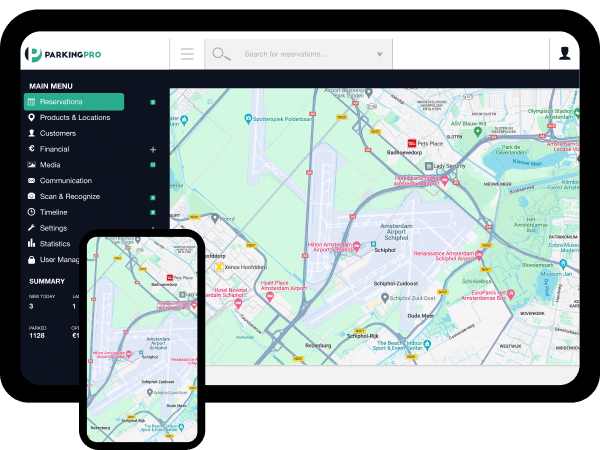600x450 pixels.
Task: Click the Settings wrench icon
Action: click(31, 228)
